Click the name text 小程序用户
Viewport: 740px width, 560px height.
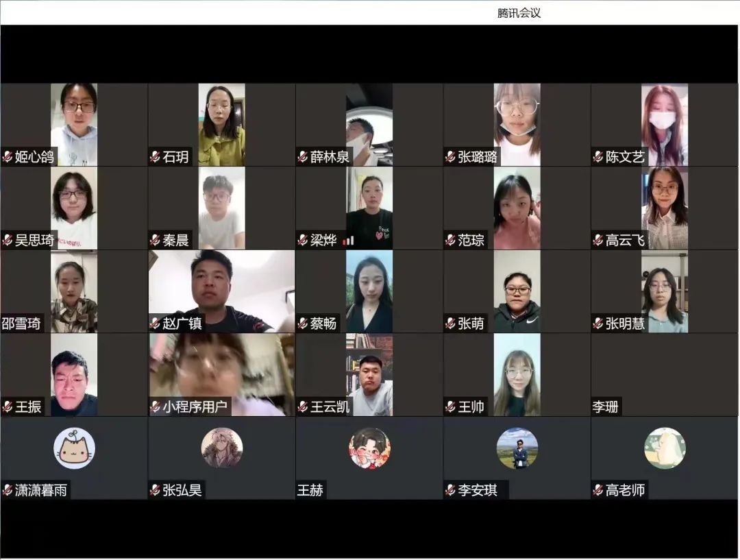point(195,406)
